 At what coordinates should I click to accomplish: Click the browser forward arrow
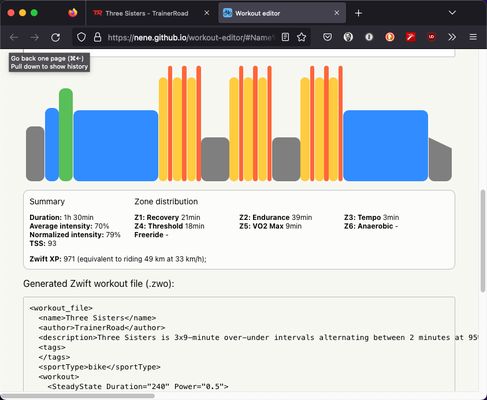[34, 37]
